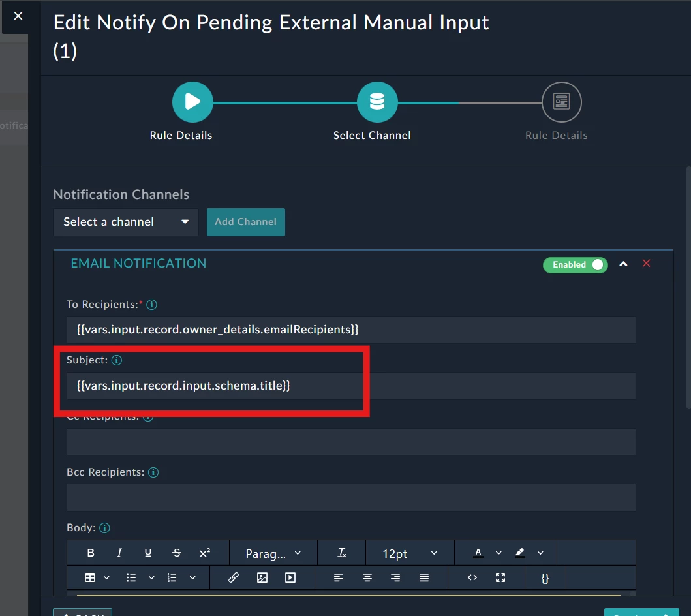
Task: Align text center
Action: tap(367, 577)
